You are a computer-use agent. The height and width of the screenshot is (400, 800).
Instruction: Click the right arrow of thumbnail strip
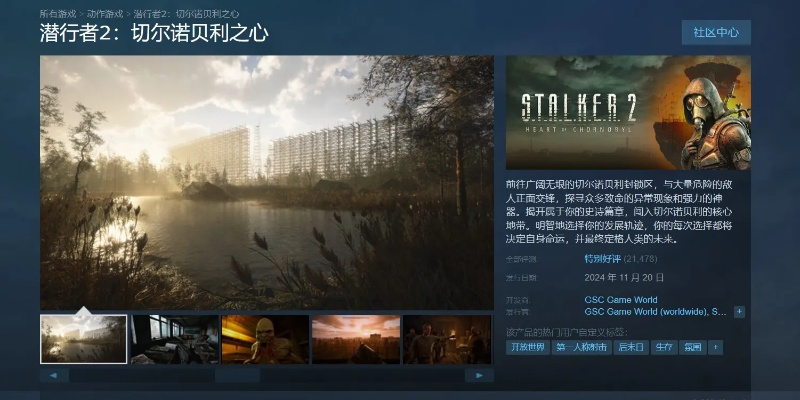click(x=479, y=376)
